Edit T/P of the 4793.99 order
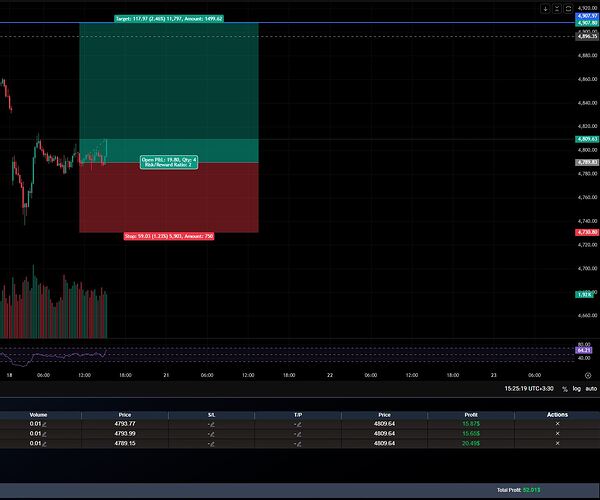 pyautogui.click(x=298, y=434)
